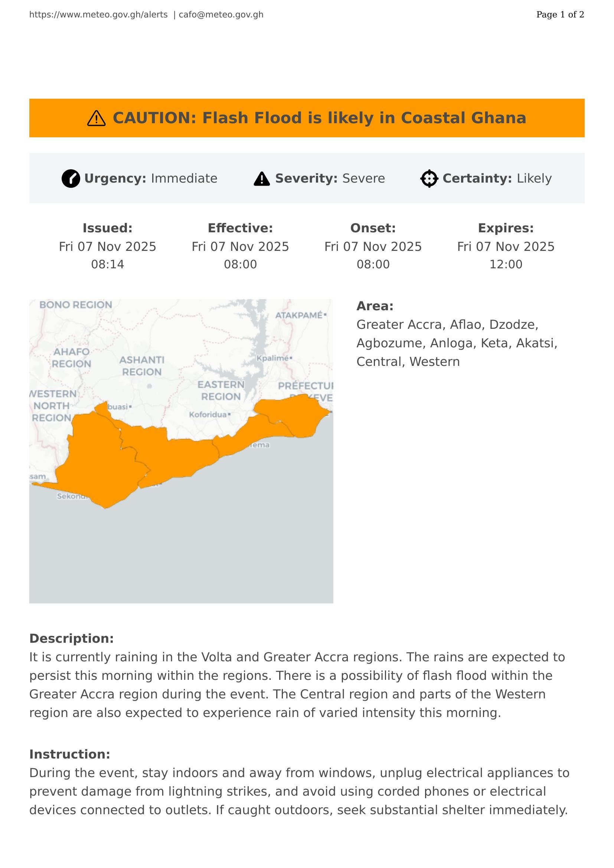Image resolution: width=614 pixels, height=868 pixels.
Task: Click the Description heading
Action: click(71, 639)
